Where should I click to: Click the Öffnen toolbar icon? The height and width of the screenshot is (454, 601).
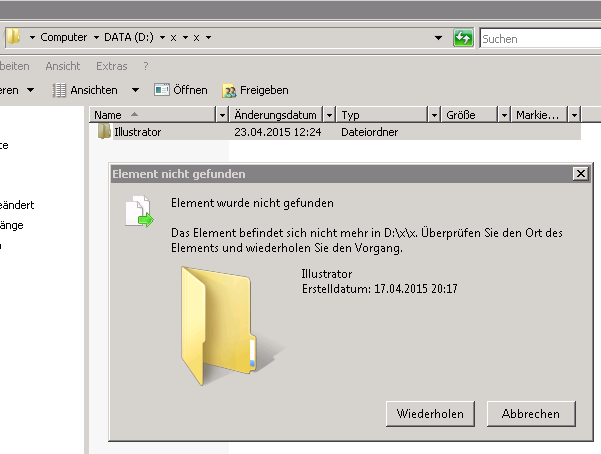click(161, 90)
